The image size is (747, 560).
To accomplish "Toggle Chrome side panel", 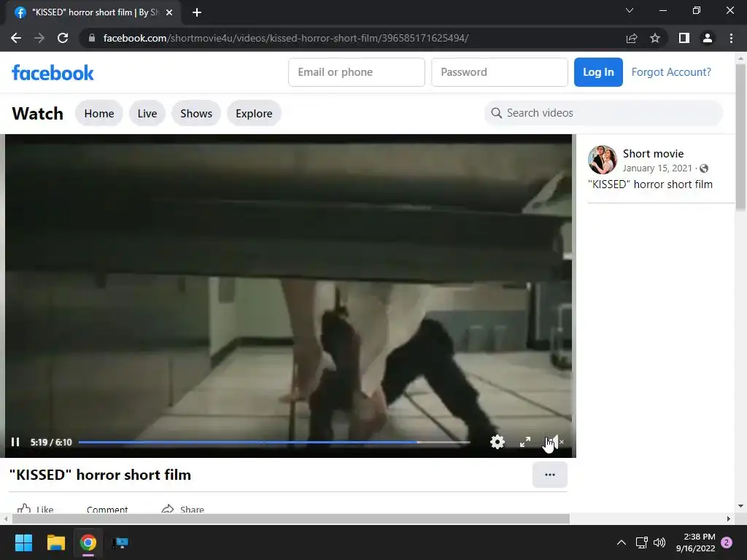I will (x=684, y=38).
